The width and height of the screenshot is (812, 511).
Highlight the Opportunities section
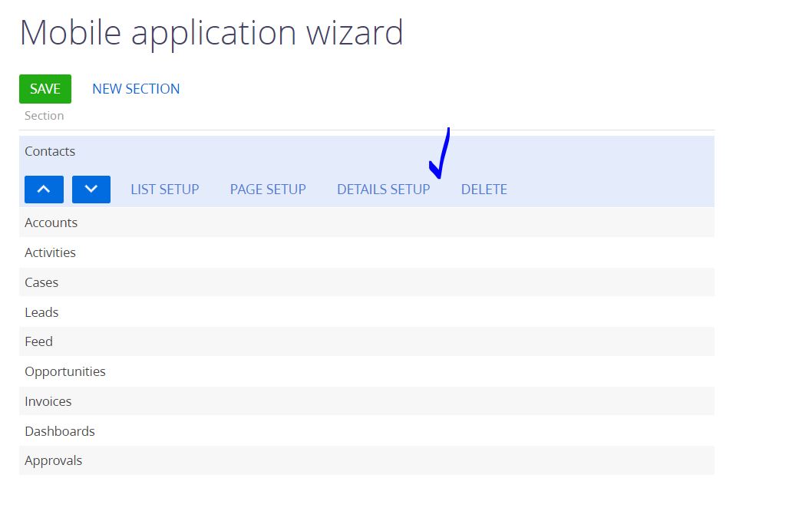(x=65, y=371)
